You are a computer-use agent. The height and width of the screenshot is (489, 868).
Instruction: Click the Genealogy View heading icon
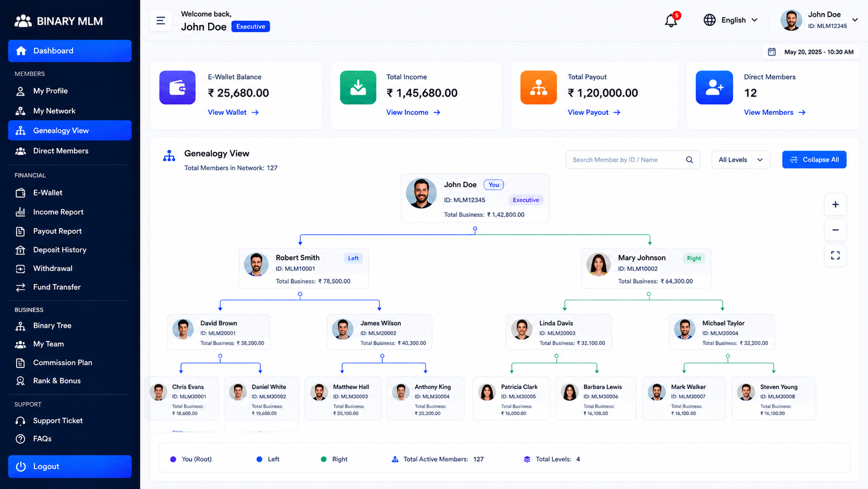tap(169, 156)
